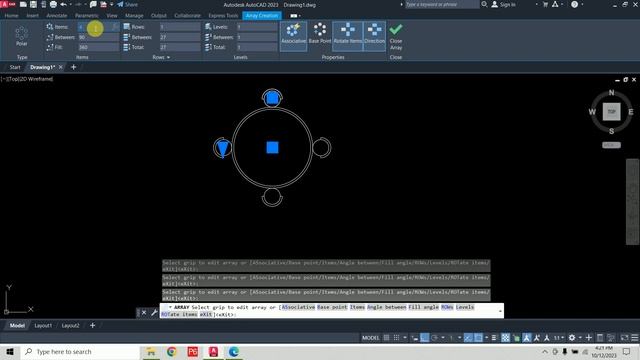Click the Plot printer icon in Quick Access toolbar
The width and height of the screenshot is (640, 360).
click(x=53, y=4)
